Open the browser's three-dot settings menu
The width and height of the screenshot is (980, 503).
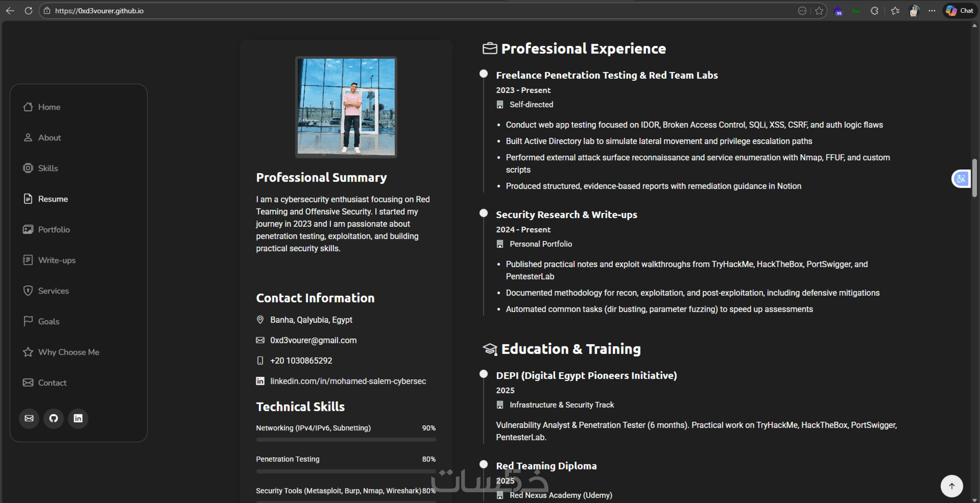[x=932, y=11]
